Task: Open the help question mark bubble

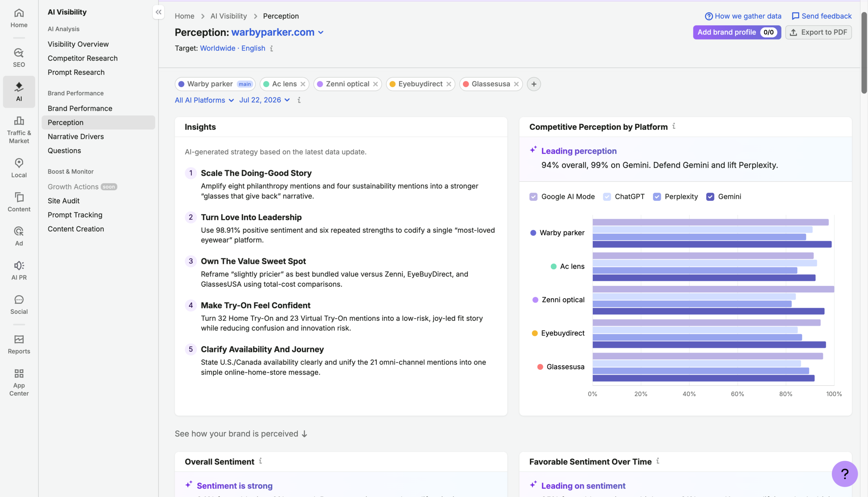Action: point(844,474)
